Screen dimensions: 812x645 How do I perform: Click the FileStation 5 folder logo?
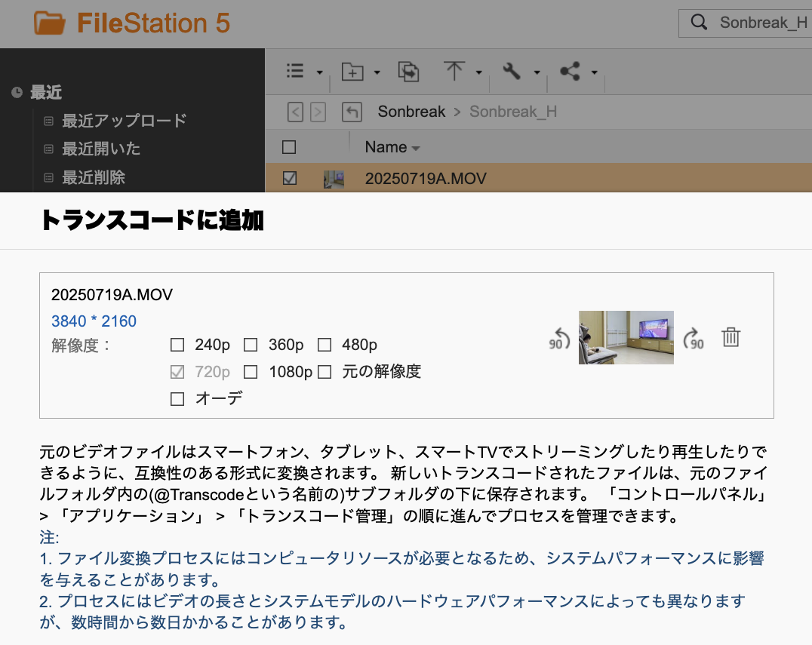click(50, 23)
